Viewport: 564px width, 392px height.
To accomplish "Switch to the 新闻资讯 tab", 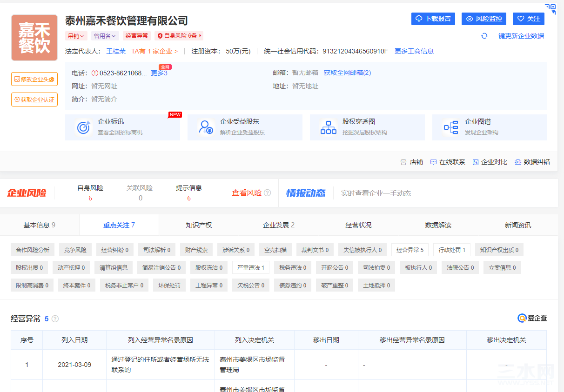I will tap(518, 225).
